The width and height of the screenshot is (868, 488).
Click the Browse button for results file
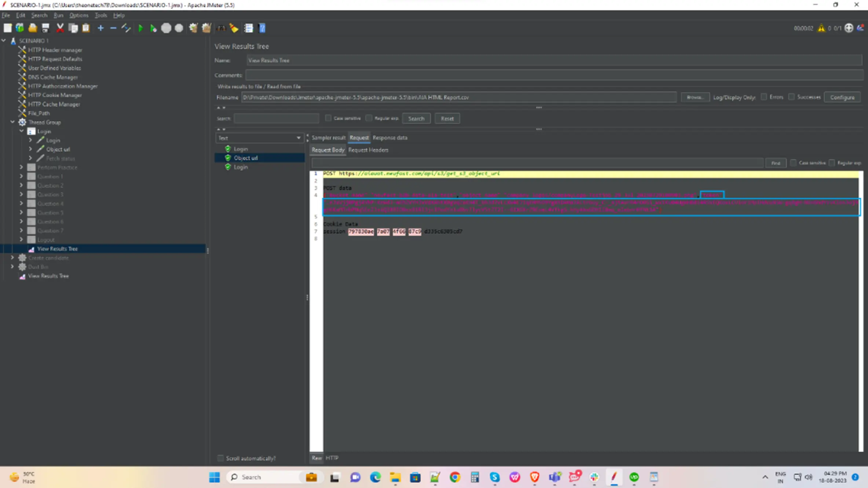(x=694, y=97)
